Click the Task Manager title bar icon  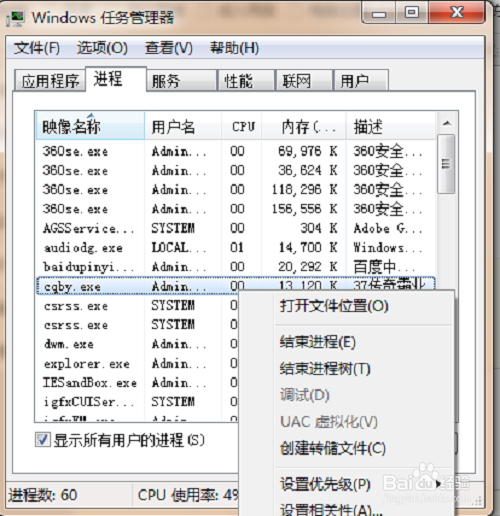tap(15, 18)
